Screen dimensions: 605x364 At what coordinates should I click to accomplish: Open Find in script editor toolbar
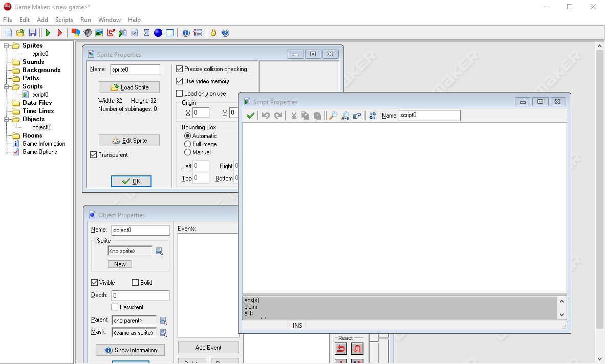[x=333, y=115]
